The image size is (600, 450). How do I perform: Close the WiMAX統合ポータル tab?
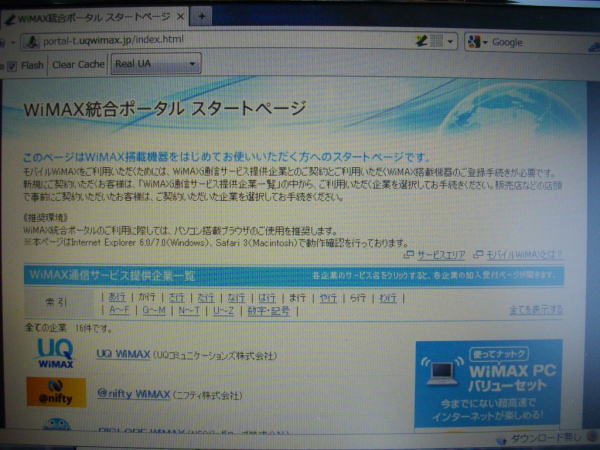[180, 17]
